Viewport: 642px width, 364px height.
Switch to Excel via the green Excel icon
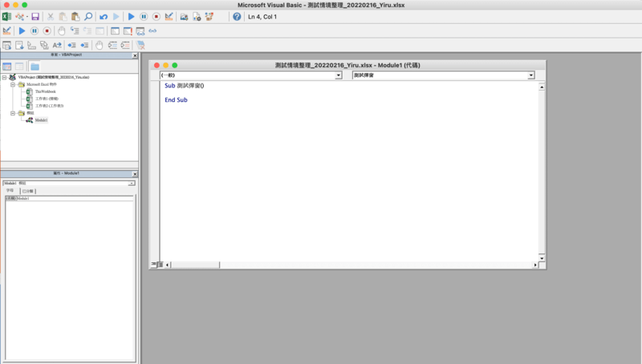(x=6, y=17)
